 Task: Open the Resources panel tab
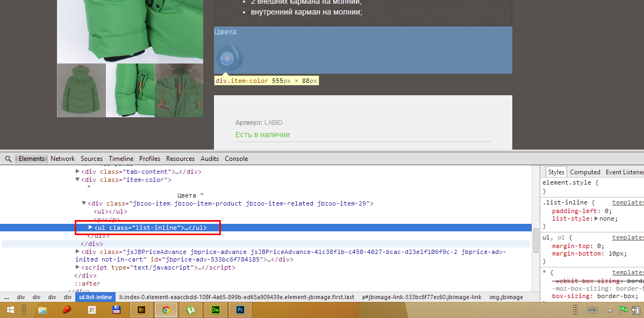pyautogui.click(x=180, y=159)
